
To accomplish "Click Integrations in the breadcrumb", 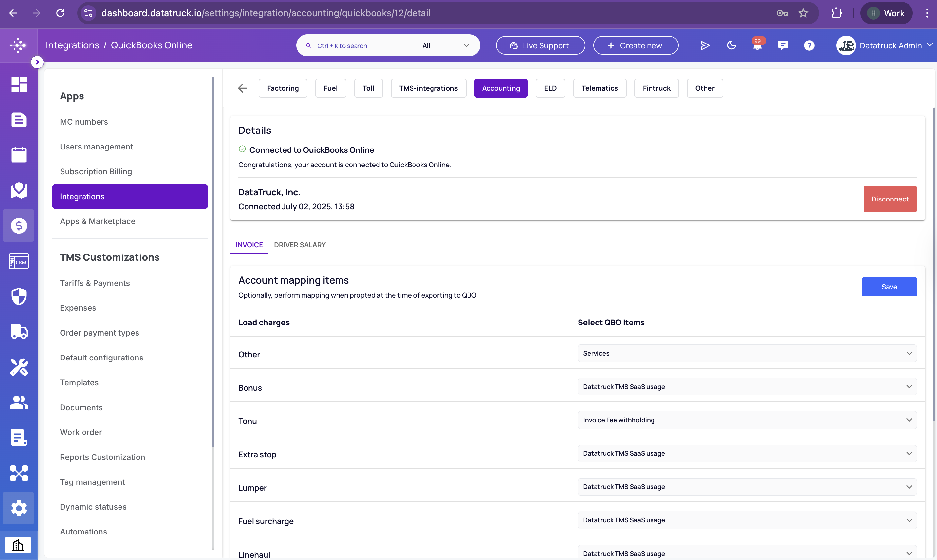I will (x=72, y=45).
